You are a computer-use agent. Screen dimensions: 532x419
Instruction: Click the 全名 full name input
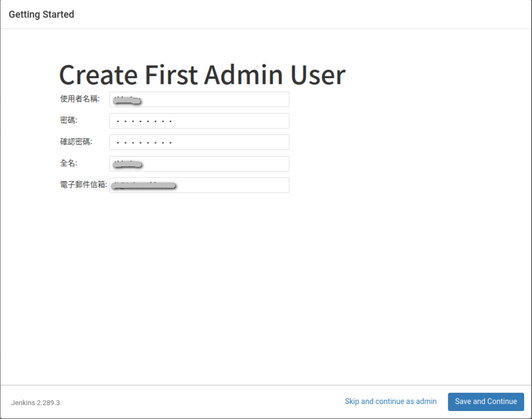pos(199,164)
